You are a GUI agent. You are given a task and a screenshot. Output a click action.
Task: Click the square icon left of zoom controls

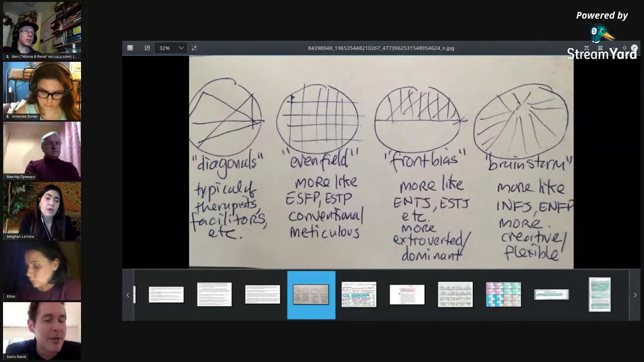click(130, 48)
